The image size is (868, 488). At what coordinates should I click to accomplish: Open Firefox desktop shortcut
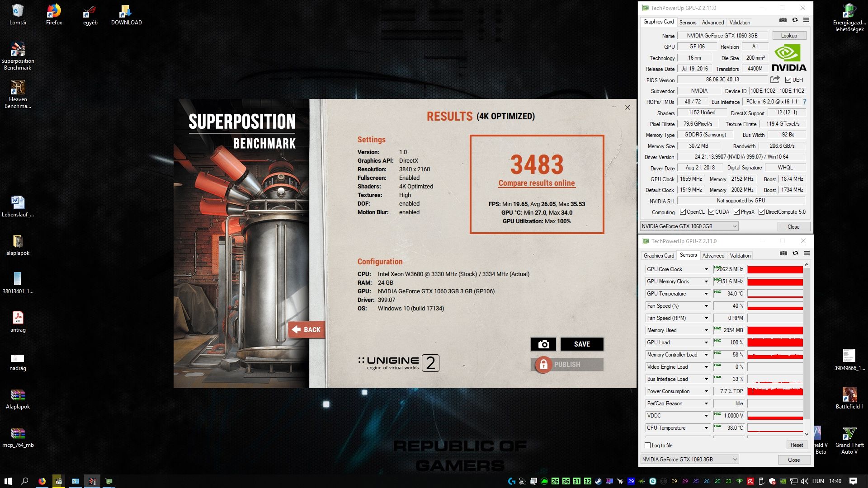point(54,14)
